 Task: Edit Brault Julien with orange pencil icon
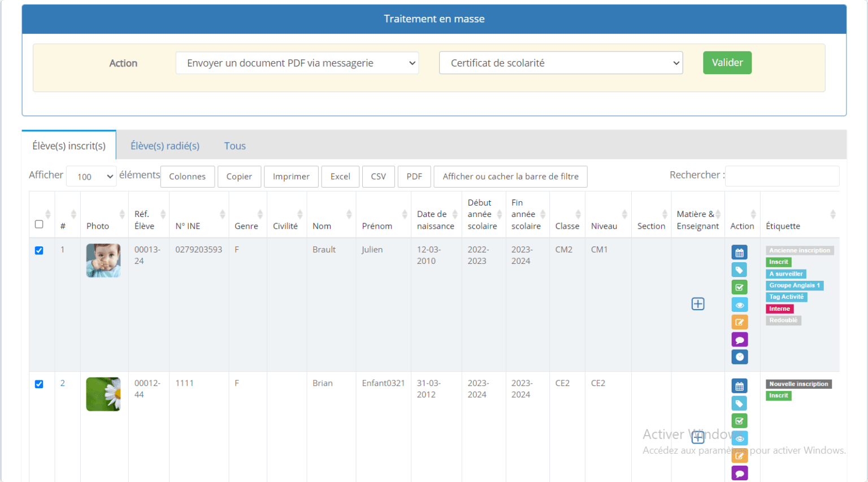coord(739,322)
